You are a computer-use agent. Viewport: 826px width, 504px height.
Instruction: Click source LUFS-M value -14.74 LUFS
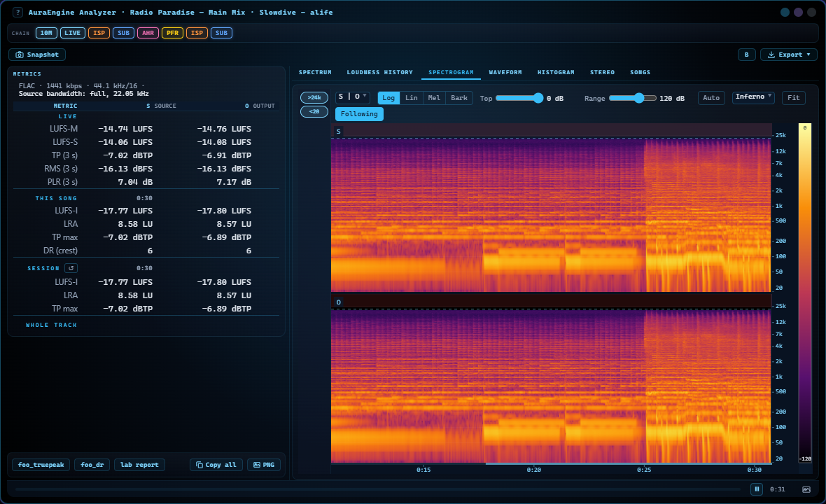click(125, 129)
